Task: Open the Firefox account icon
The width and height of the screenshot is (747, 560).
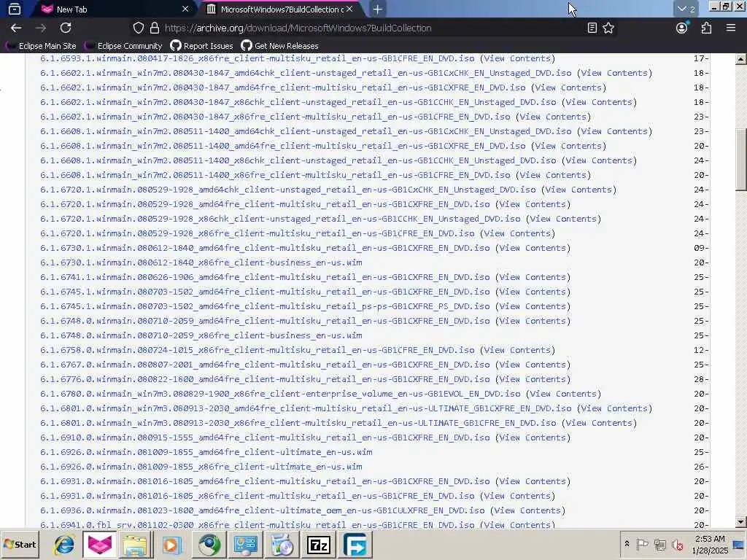Action: [682, 28]
